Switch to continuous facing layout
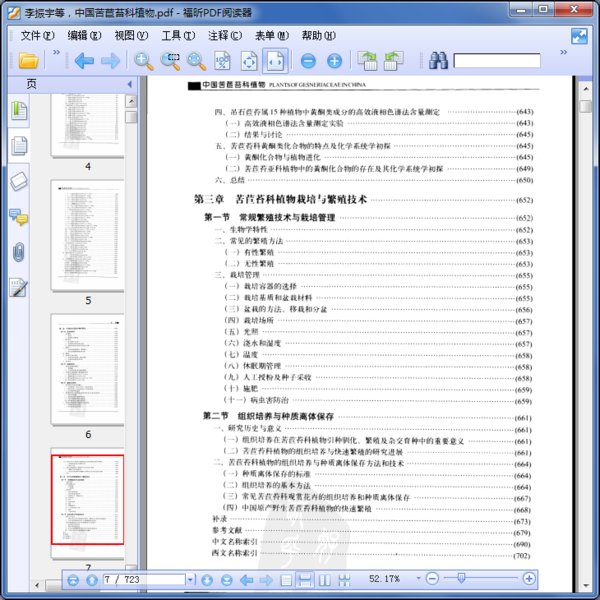 tap(344, 580)
